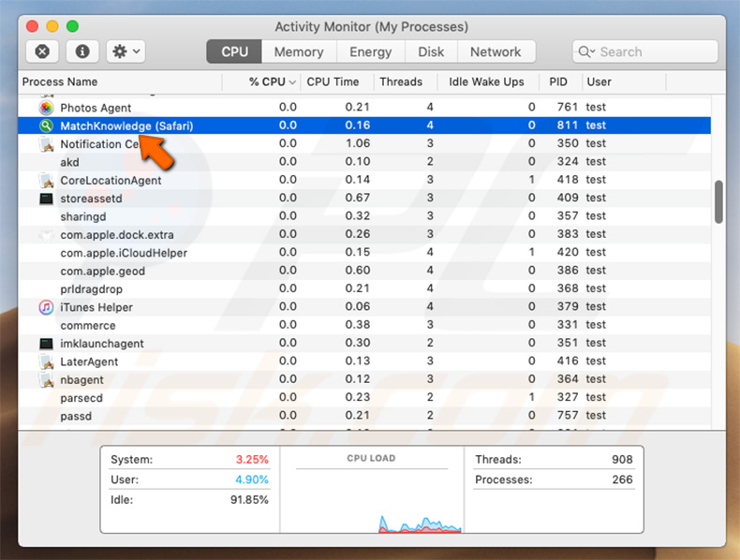Sort processes by the PID column

(x=558, y=81)
